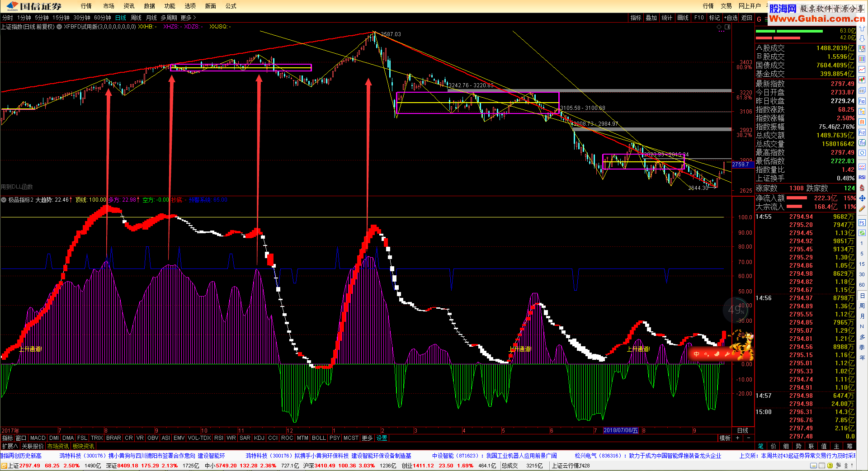The image size is (868, 471).
Task: Select the 15-minute period in the sidebar
Action: pyautogui.click(x=862, y=264)
